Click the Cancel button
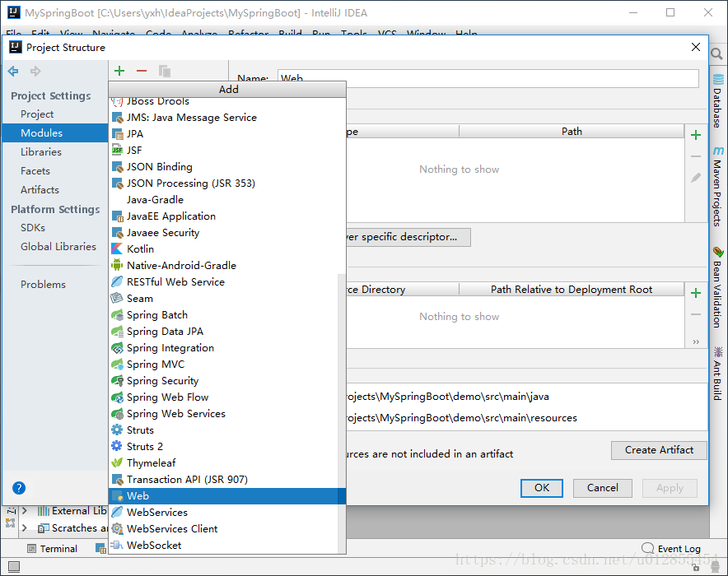Image resolution: width=728 pixels, height=576 pixels. [x=602, y=488]
